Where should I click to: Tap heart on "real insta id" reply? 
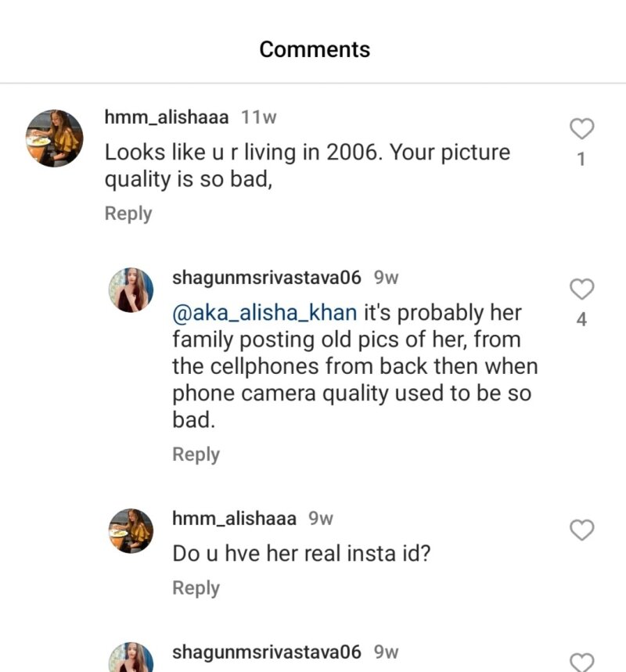tap(581, 530)
